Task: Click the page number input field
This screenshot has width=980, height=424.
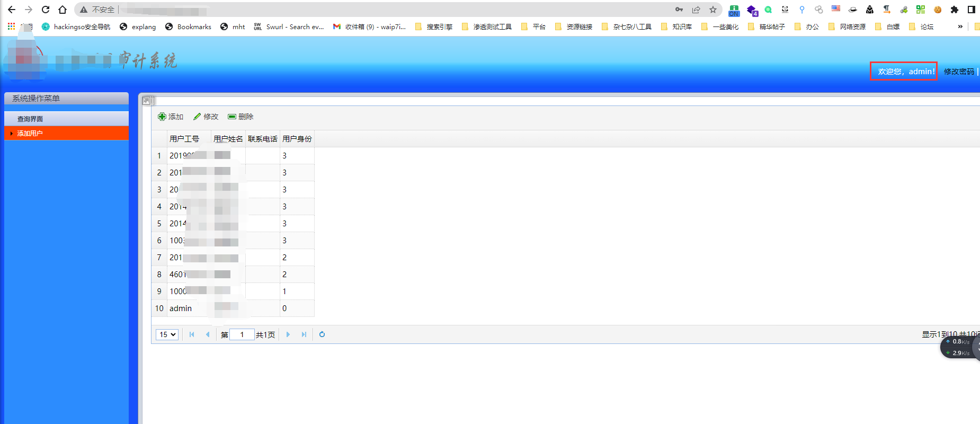Action: (x=242, y=334)
